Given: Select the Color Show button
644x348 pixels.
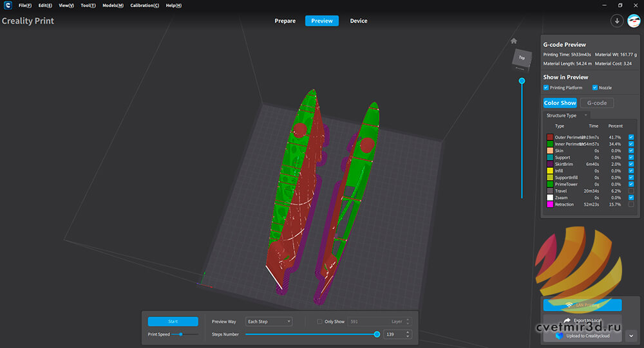Looking at the screenshot, I should point(560,103).
